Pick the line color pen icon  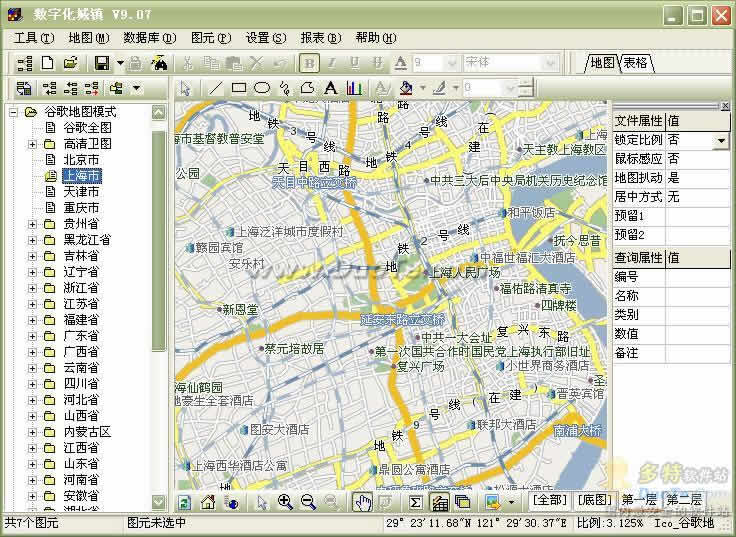(x=439, y=88)
